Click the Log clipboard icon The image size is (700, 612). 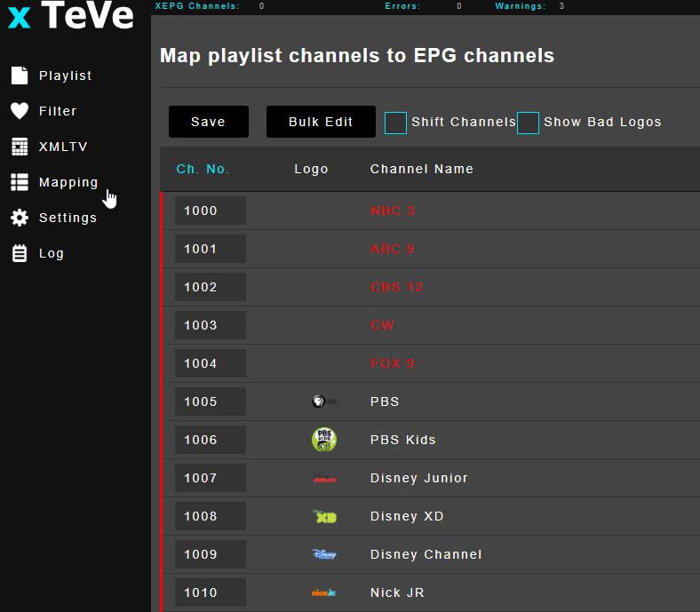(x=20, y=253)
